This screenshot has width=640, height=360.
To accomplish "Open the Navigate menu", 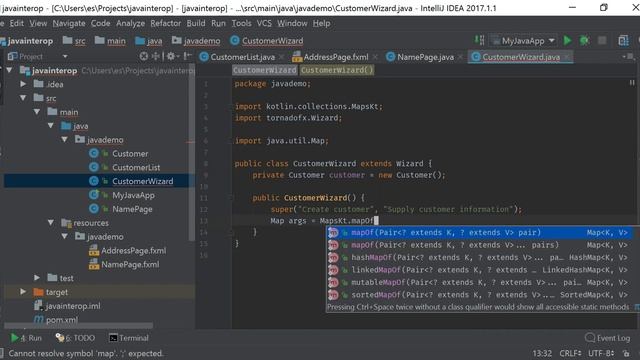I will [69, 23].
